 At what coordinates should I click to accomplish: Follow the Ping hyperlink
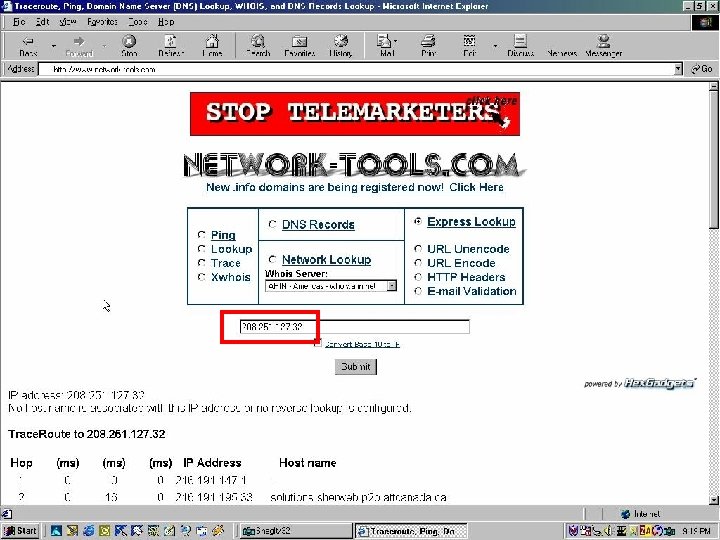tap(223, 235)
